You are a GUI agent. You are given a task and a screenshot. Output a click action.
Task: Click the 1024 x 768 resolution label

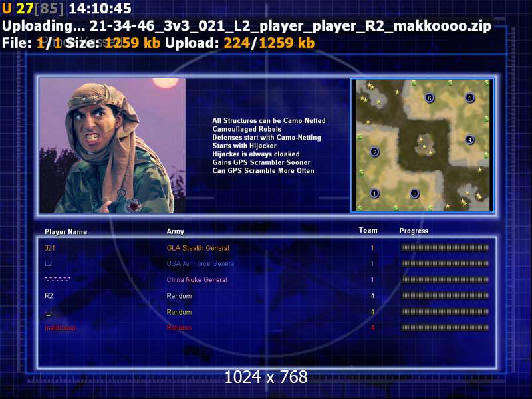tap(266, 377)
